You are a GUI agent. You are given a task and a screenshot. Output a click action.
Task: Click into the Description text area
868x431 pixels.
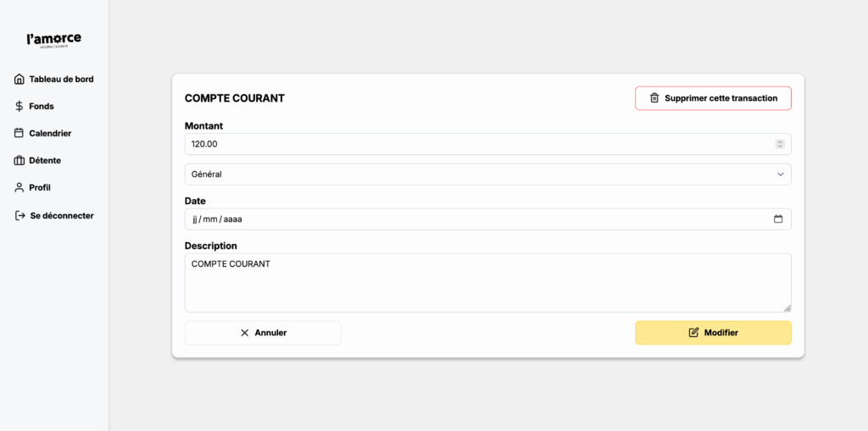487,284
